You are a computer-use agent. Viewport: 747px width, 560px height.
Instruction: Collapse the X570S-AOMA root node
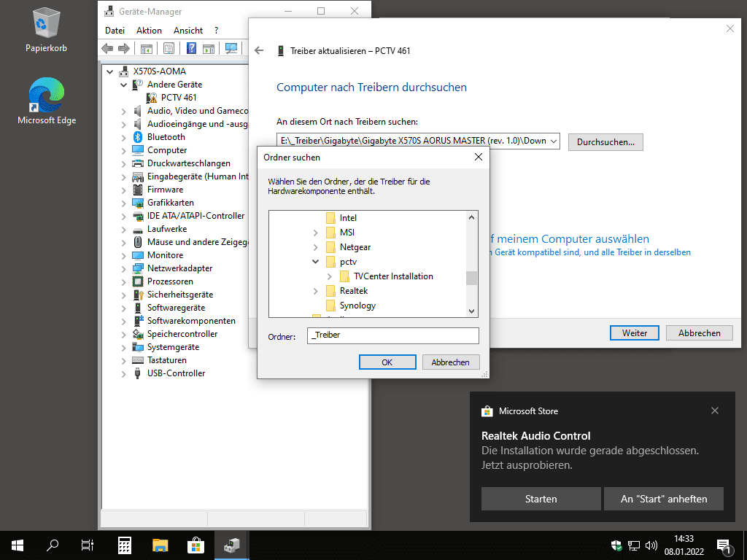(x=110, y=72)
